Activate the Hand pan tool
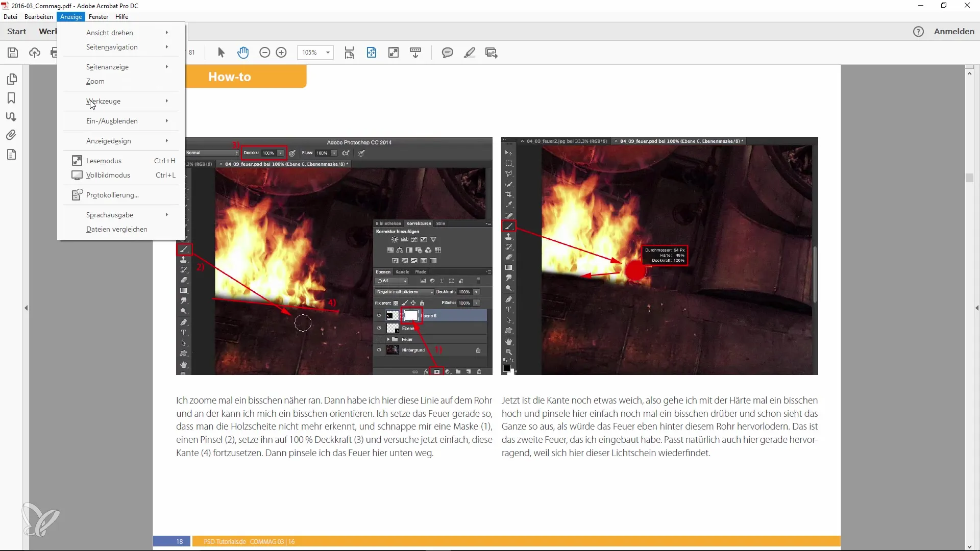This screenshot has width=980, height=551. (243, 53)
